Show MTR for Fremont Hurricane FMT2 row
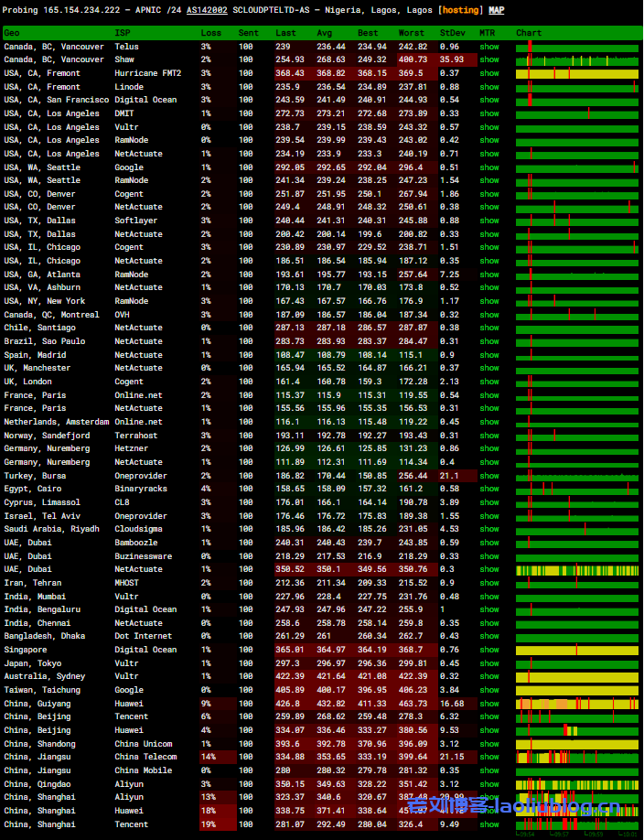The width and height of the screenshot is (644, 840). click(x=489, y=73)
